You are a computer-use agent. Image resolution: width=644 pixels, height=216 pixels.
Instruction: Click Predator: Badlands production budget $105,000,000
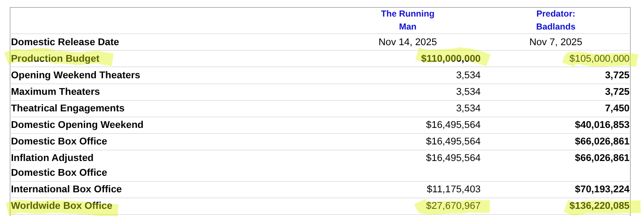pos(599,59)
